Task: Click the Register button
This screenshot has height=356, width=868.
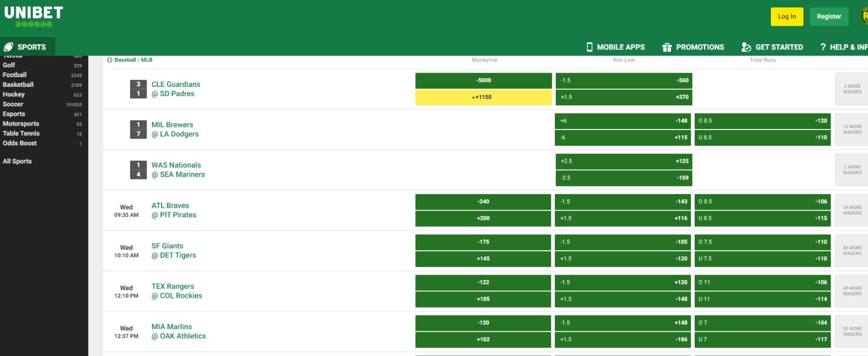Action: (x=829, y=16)
